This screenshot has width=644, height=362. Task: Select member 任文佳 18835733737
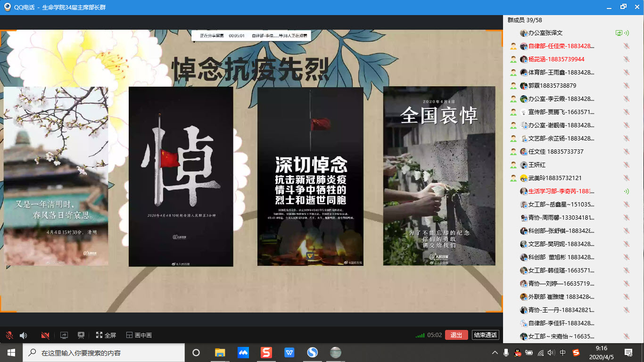(556, 152)
